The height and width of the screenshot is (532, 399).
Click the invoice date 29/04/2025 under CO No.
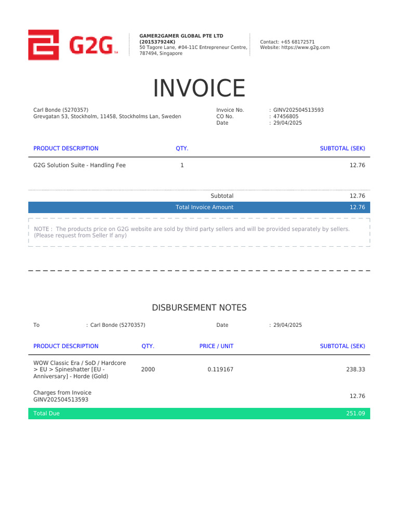[x=288, y=123]
